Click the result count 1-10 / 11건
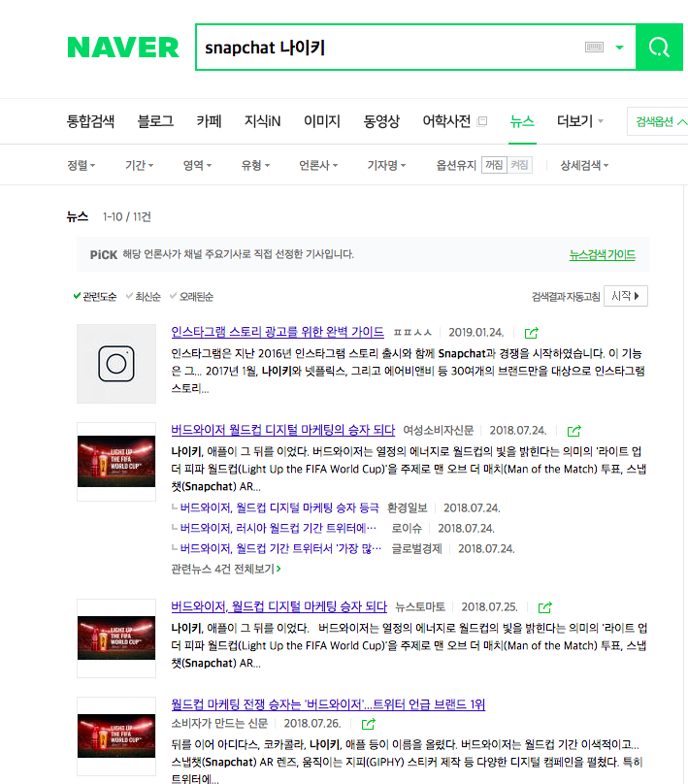 coord(126,217)
